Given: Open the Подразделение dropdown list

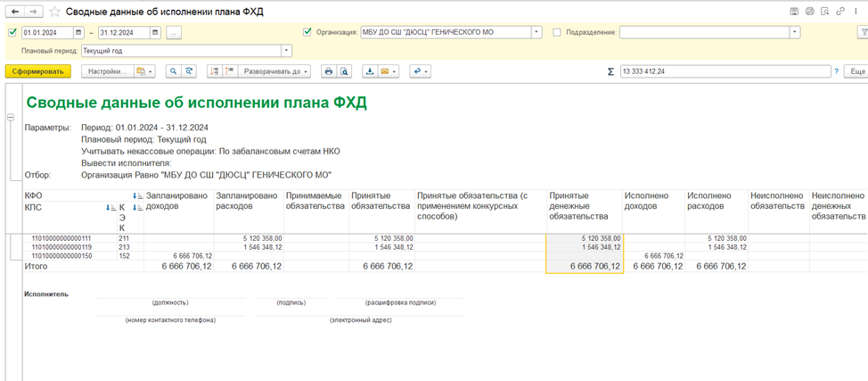Looking at the screenshot, I should [x=796, y=32].
